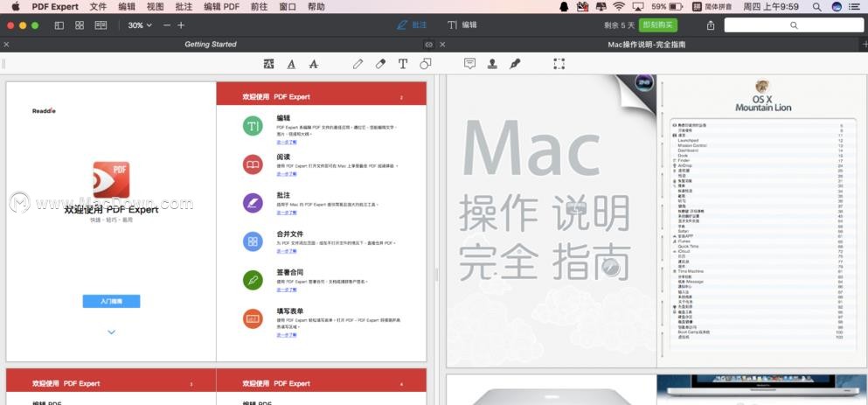This screenshot has width=868, height=405.
Task: Select the shapes tool
Action: (425, 64)
